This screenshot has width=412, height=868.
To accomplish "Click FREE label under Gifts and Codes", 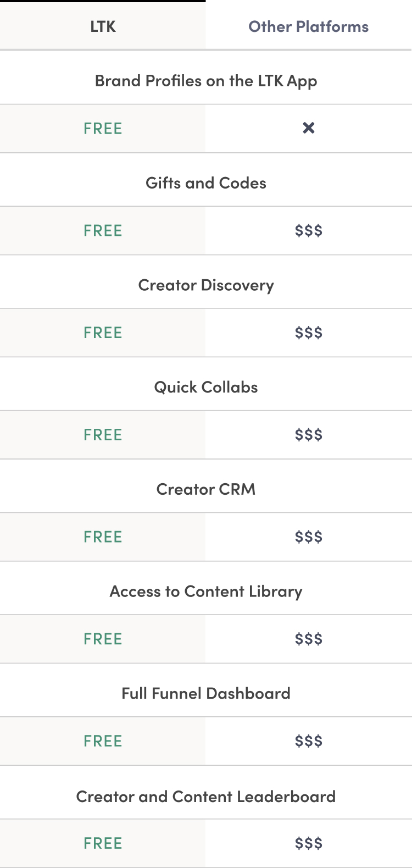I will (x=103, y=231).
